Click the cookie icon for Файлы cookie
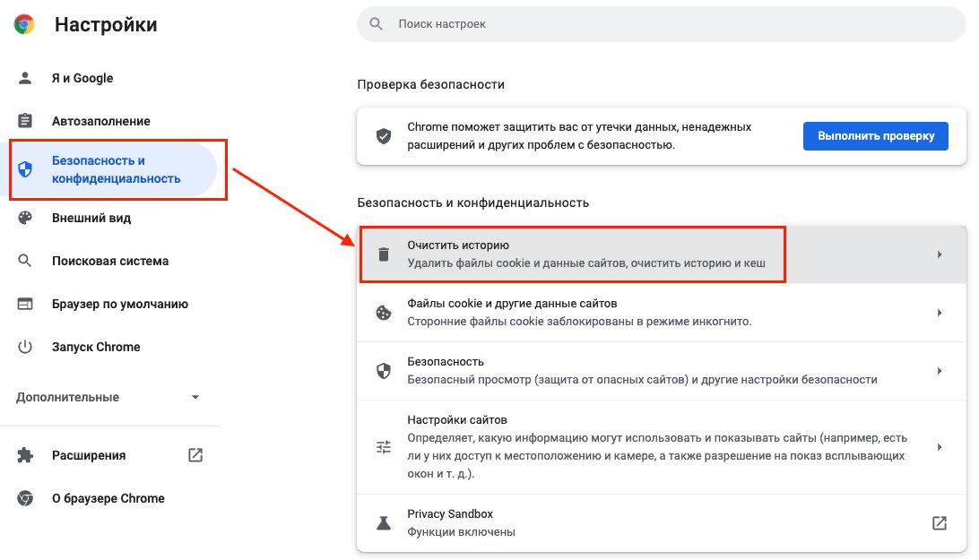979x560 pixels. (384, 313)
